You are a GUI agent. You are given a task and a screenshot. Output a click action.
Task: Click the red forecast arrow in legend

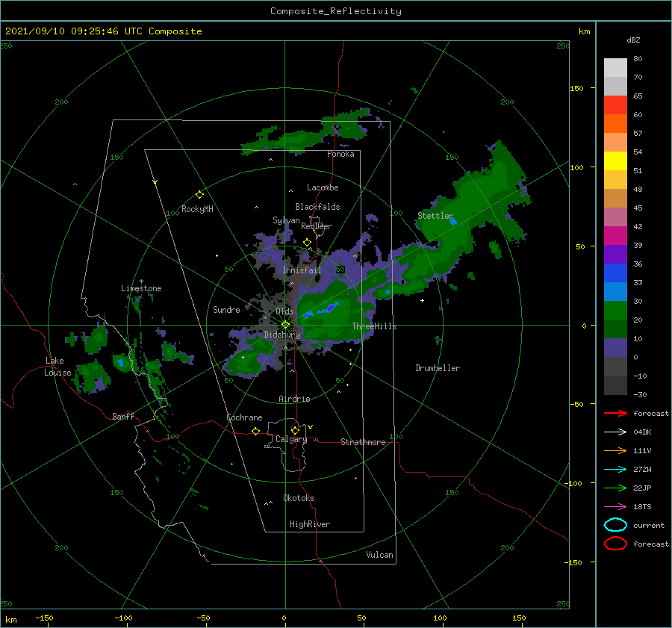pos(615,413)
